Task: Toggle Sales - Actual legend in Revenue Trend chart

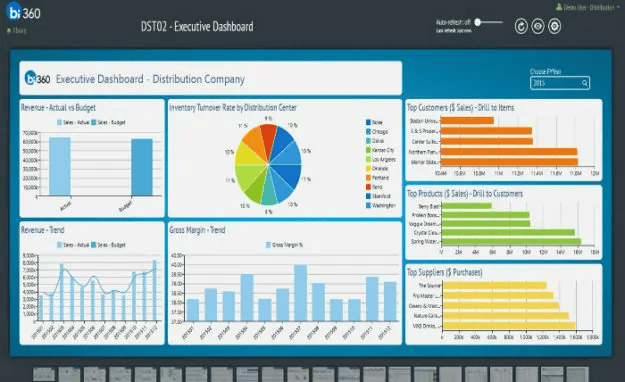Action: click(73, 245)
